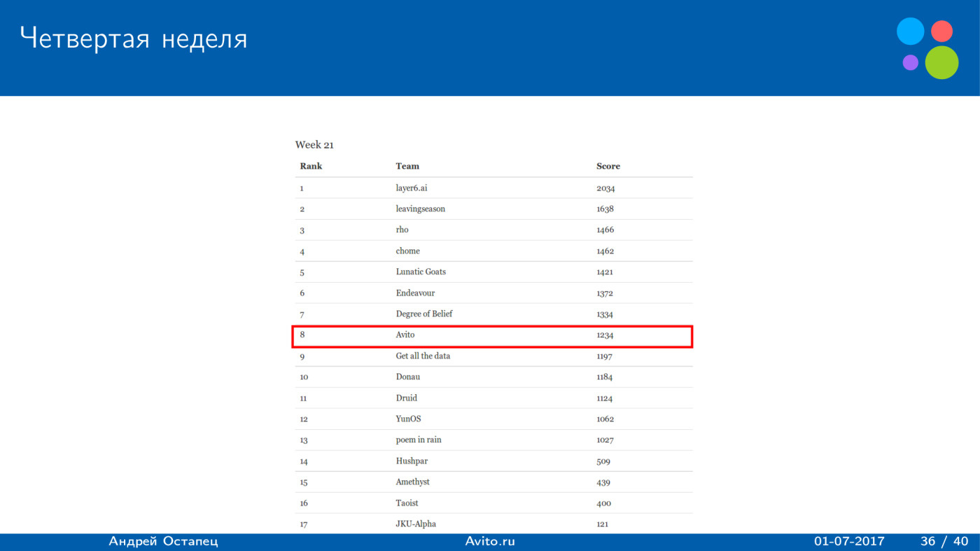
Task: Click the date 01-07-2017 in footer
Action: 849,542
